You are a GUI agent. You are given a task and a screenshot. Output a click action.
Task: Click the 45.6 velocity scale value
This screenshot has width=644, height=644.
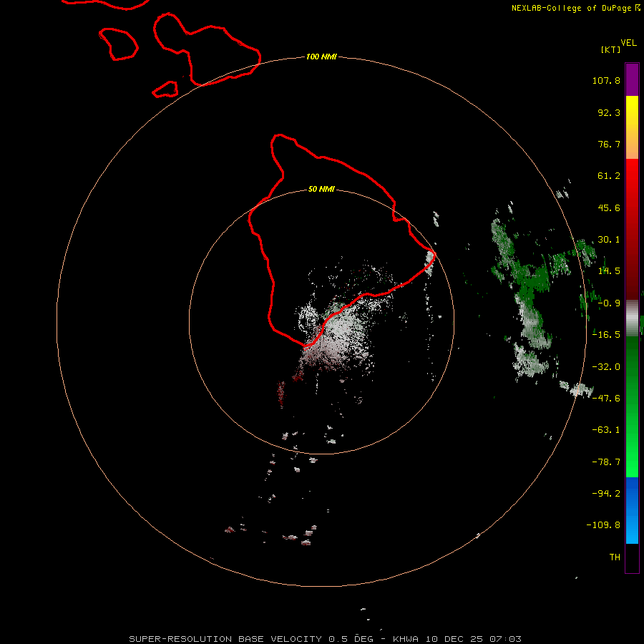pos(609,208)
